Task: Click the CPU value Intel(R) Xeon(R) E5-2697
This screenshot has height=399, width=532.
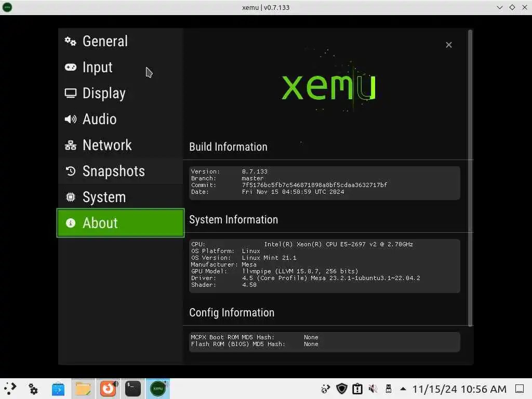Action: tap(338, 244)
